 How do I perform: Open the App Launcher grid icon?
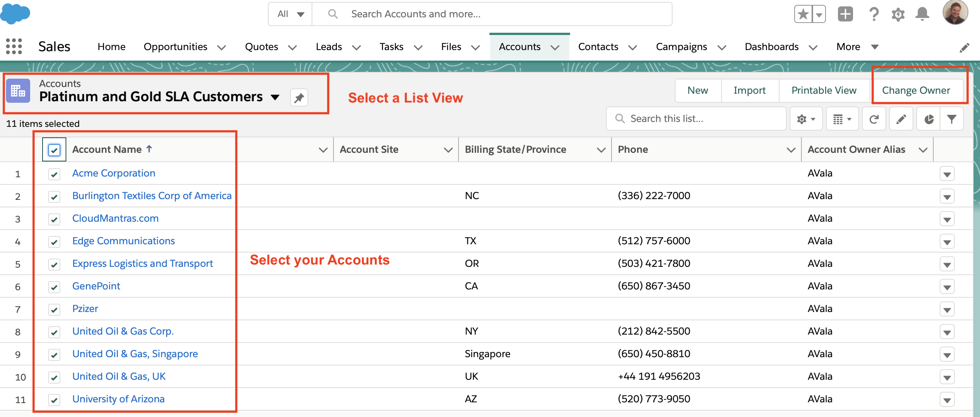tap(14, 46)
